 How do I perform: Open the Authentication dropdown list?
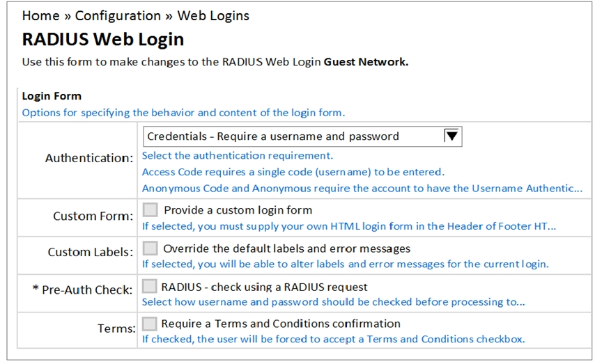pyautogui.click(x=302, y=136)
